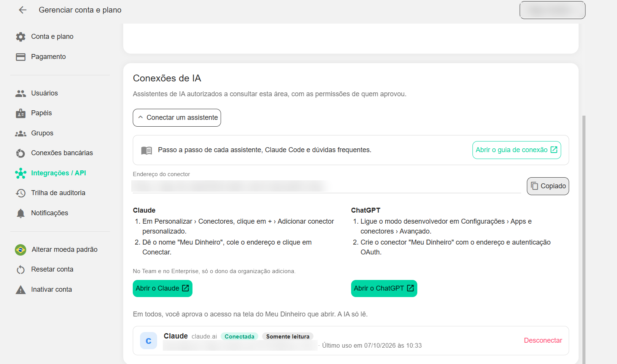The height and width of the screenshot is (364, 617).
Task: Click the reset icon beside Resetar conta
Action: click(x=21, y=270)
